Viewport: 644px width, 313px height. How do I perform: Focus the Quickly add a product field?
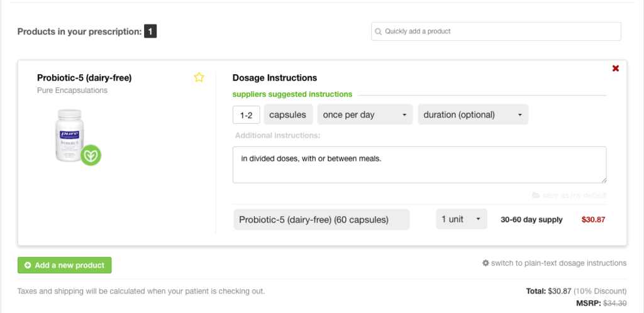(496, 31)
